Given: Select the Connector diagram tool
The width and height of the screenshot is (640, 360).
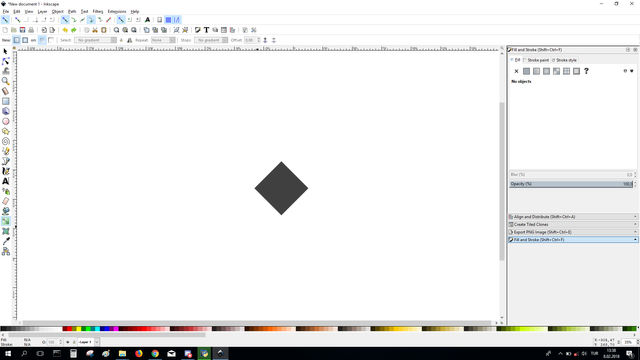Looking at the screenshot, I should (5, 251).
